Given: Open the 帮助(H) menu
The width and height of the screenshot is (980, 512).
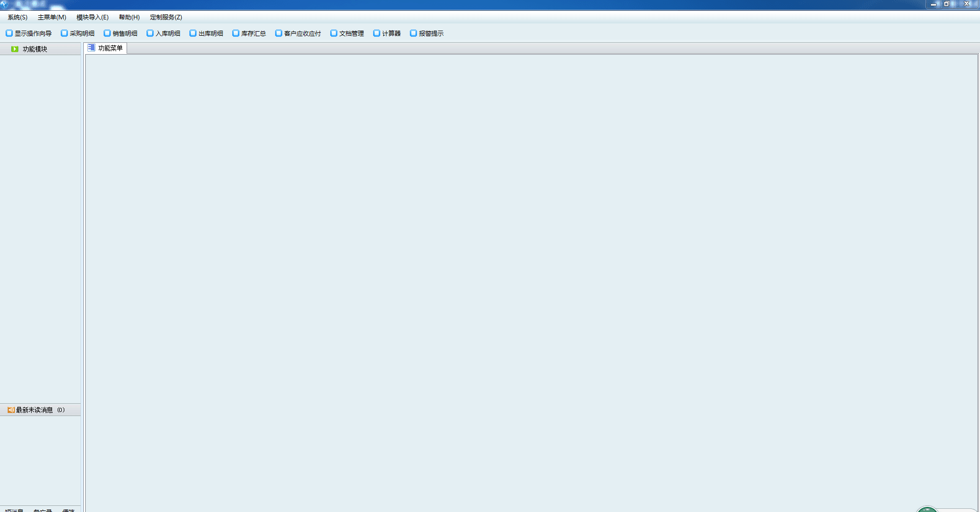Looking at the screenshot, I should 129,17.
